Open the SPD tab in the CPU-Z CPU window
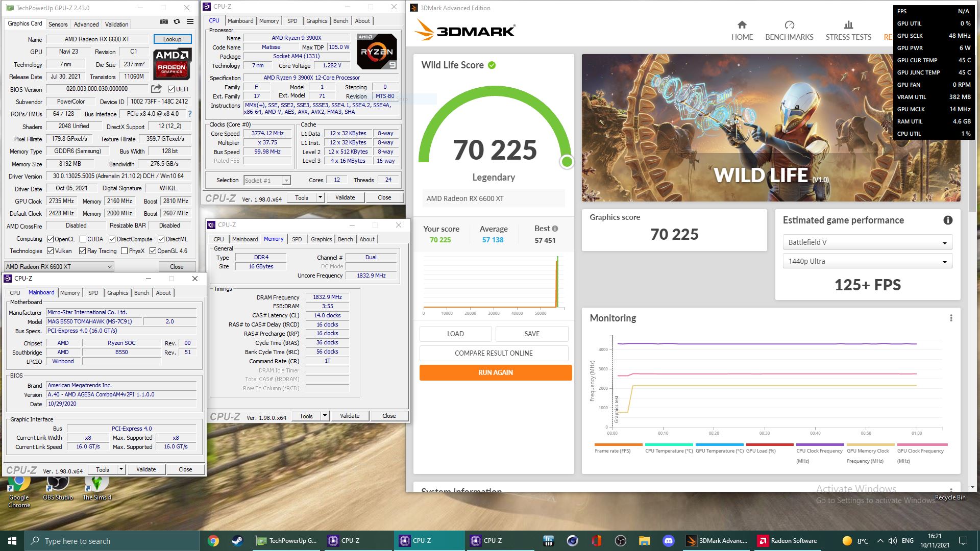This screenshot has height=551, width=980. click(x=292, y=21)
